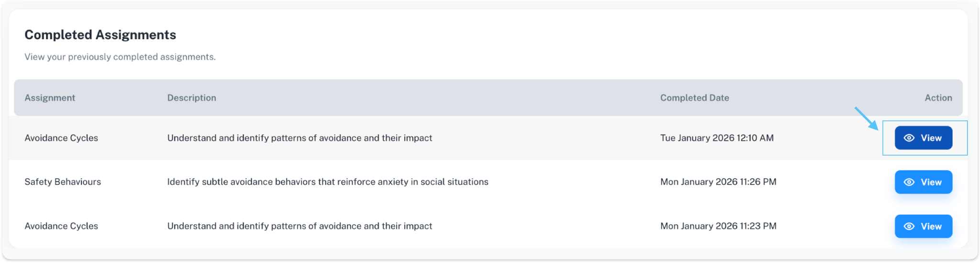Click the description text in the Tuesday Avoidance Cycles row
Image resolution: width=980 pixels, height=263 pixels.
pos(300,138)
